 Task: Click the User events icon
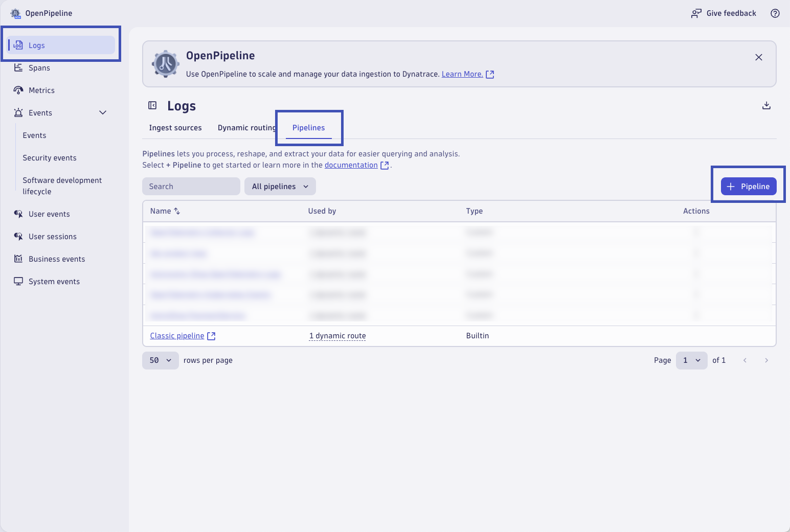click(x=18, y=214)
